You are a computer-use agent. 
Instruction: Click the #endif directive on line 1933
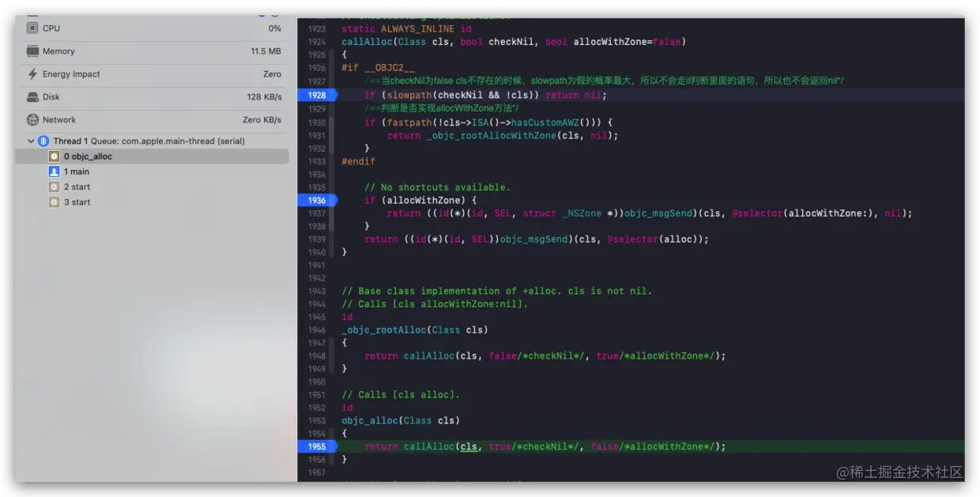coord(359,161)
